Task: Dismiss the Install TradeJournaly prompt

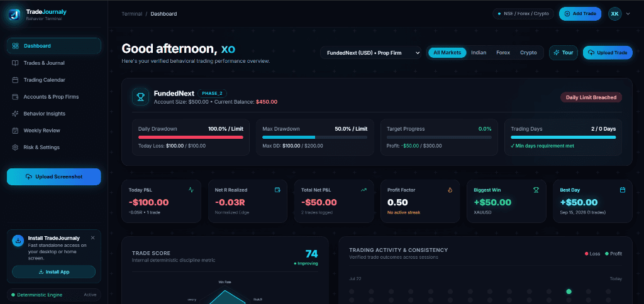Action: [x=92, y=237]
